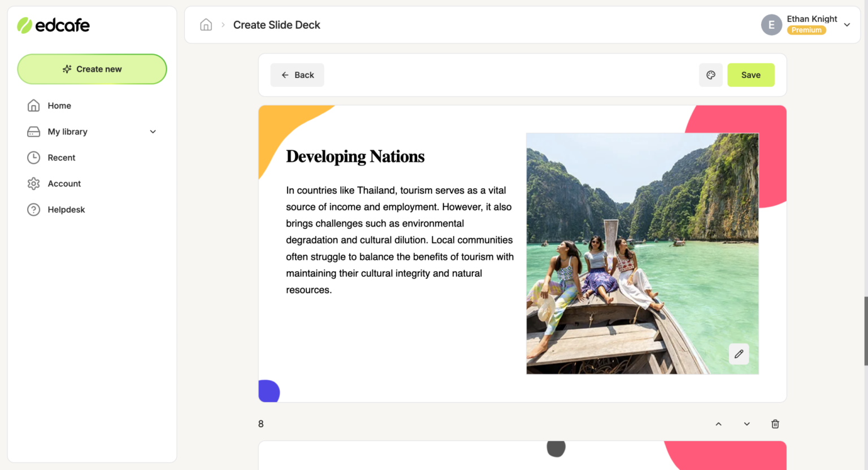Click the clock icon beside Recent
This screenshot has width=868, height=470.
tap(33, 157)
